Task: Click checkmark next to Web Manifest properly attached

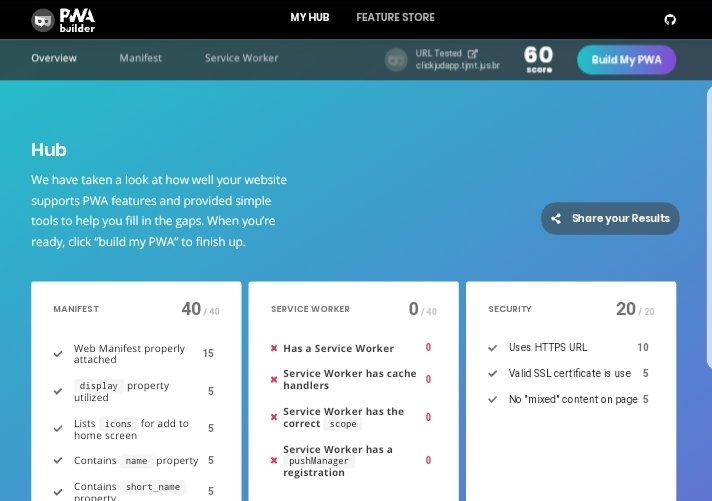Action: click(58, 353)
